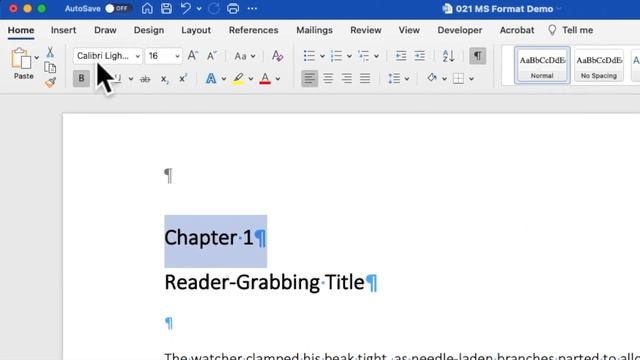Viewport: 640px width, 360px height.
Task: Toggle superscript formatting
Action: click(183, 78)
